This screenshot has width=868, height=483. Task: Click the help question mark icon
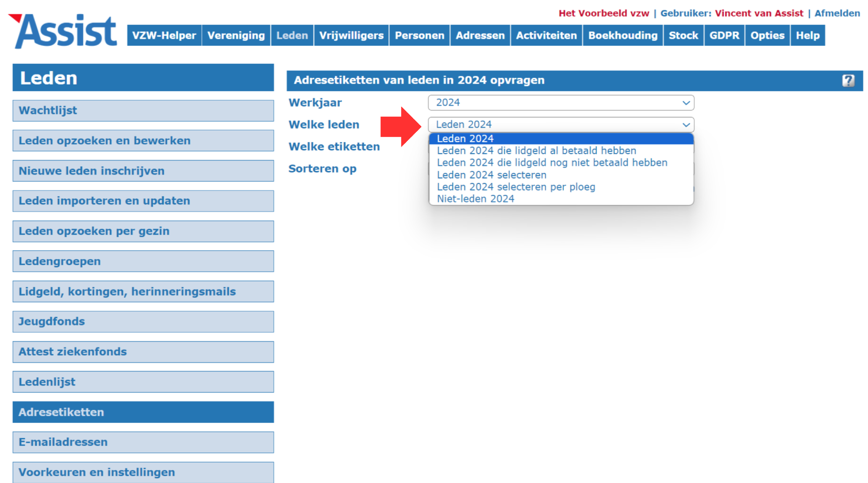coord(848,80)
